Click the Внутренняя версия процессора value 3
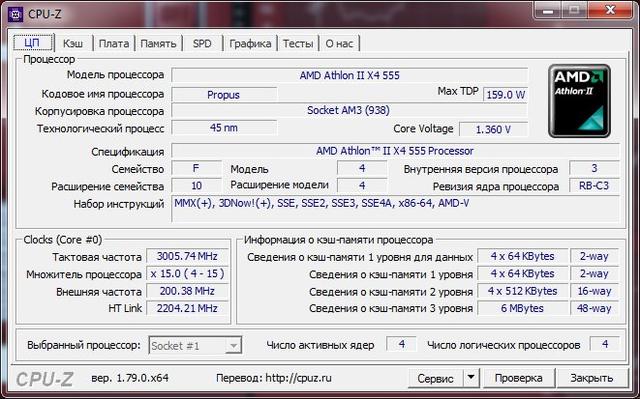Viewport: 640px width, 399px height. (594, 168)
